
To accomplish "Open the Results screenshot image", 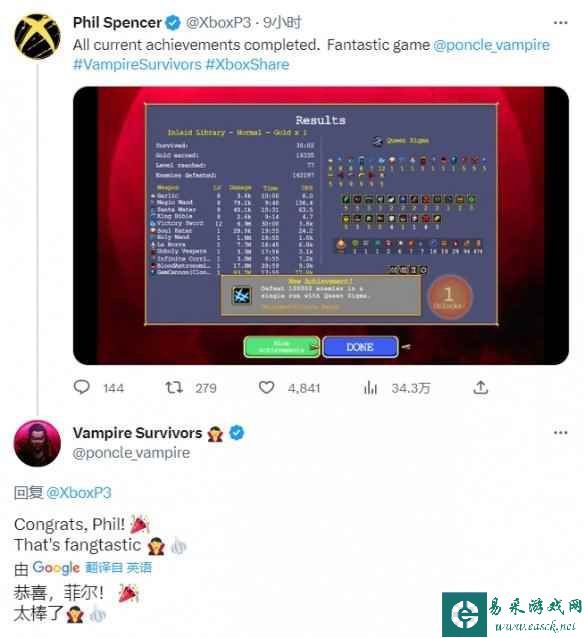I will (321, 225).
